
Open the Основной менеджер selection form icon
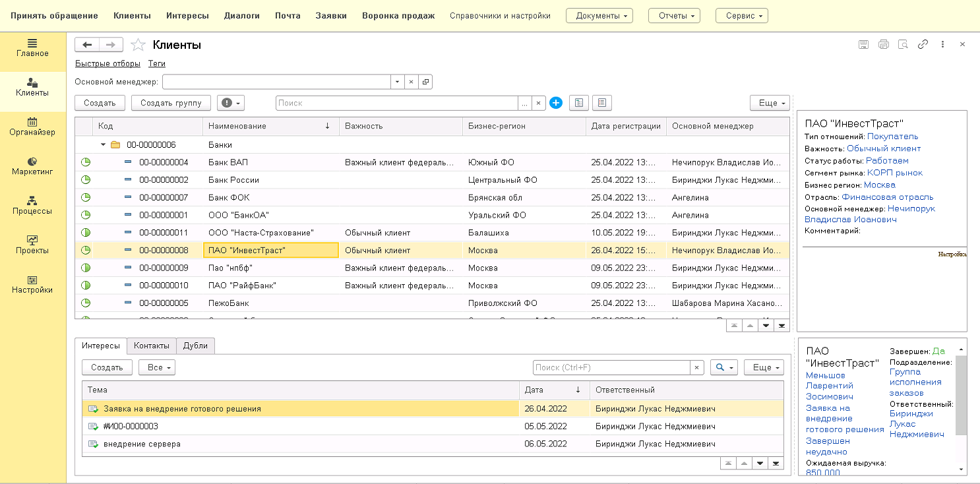(425, 82)
